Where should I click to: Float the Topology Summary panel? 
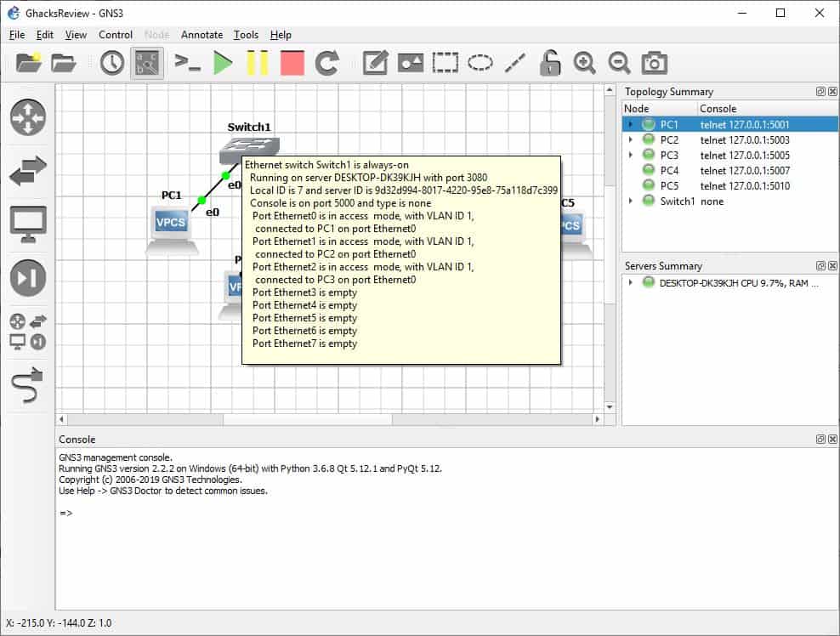tap(820, 92)
